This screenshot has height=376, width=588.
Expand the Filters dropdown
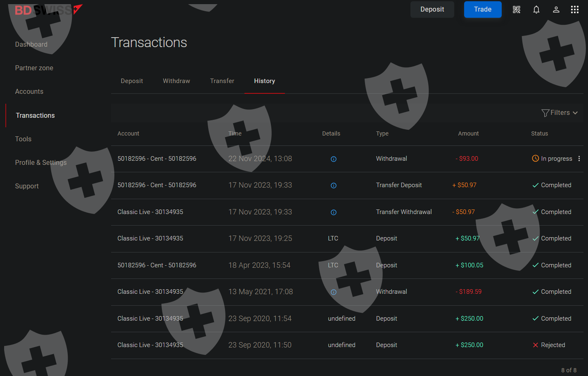coord(560,113)
